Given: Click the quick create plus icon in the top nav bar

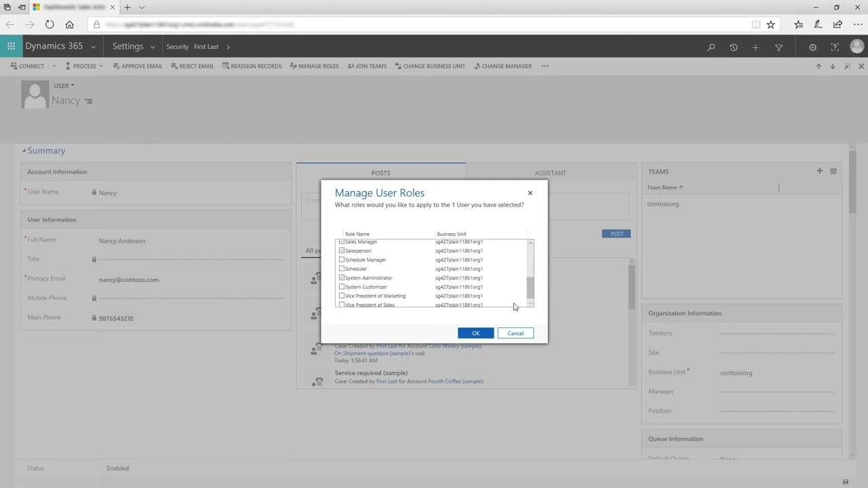Looking at the screenshot, I should click(755, 47).
